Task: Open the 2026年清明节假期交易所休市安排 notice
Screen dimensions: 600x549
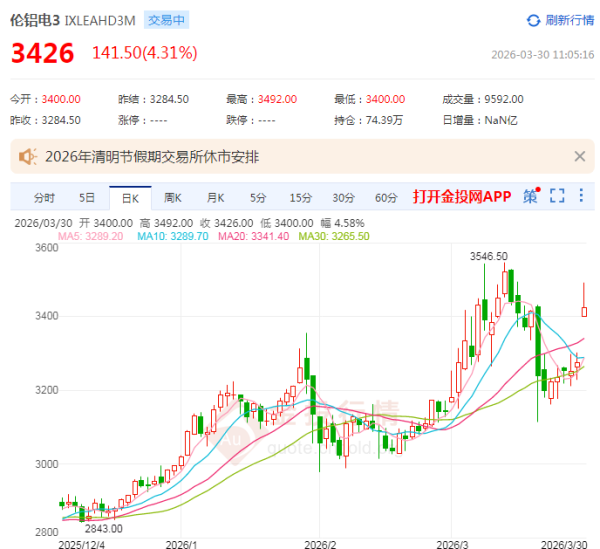Action: [152, 157]
